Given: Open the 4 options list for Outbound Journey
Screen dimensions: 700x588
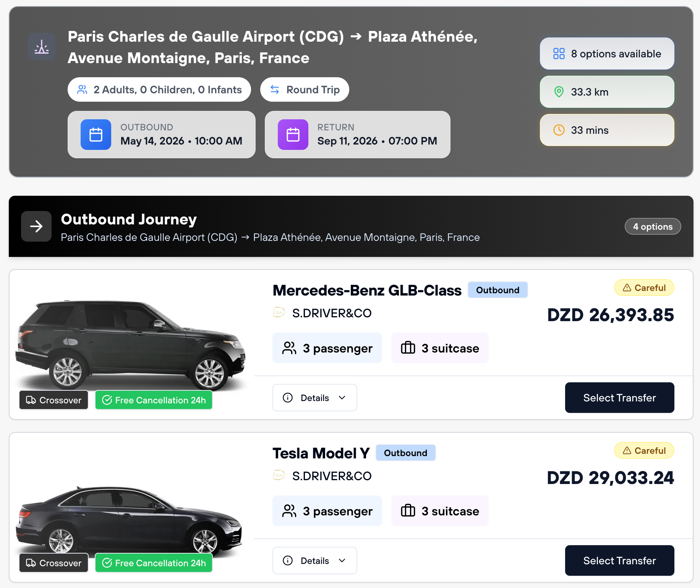Looking at the screenshot, I should click(652, 226).
